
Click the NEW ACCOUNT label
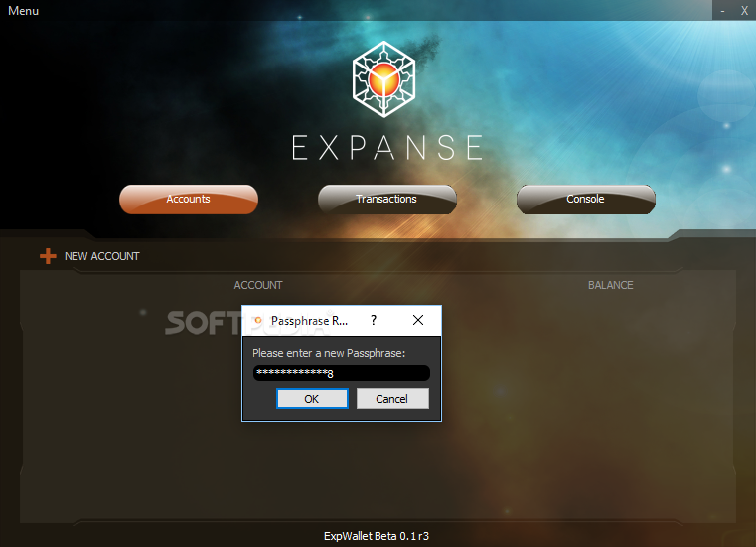pyautogui.click(x=101, y=256)
